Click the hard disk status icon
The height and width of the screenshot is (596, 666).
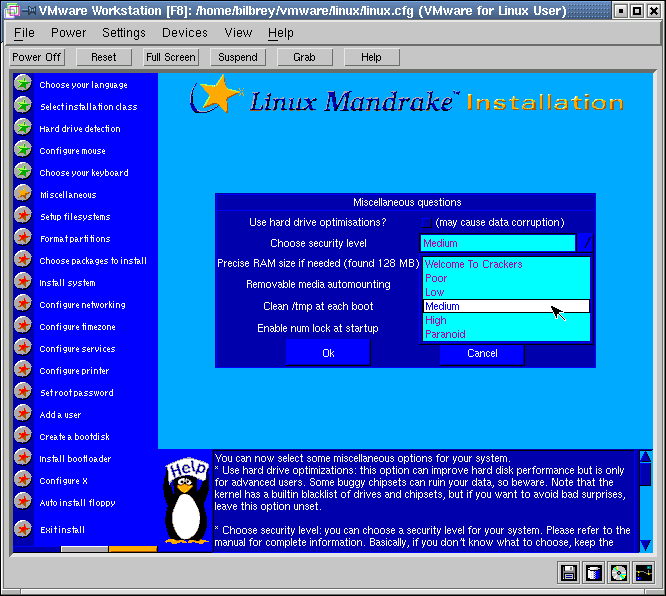pyautogui.click(x=594, y=573)
